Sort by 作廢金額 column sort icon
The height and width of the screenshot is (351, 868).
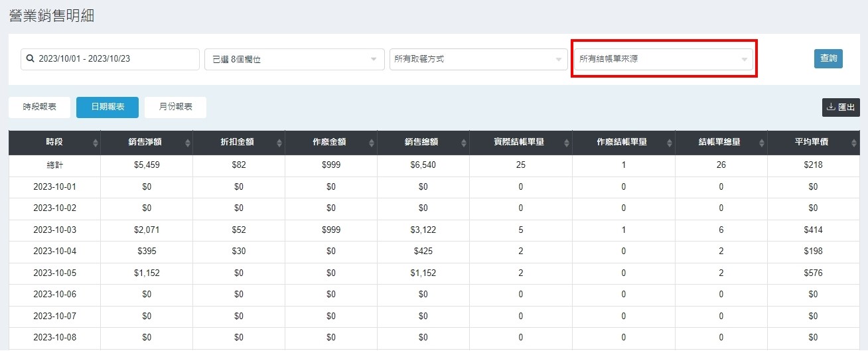coord(372,143)
